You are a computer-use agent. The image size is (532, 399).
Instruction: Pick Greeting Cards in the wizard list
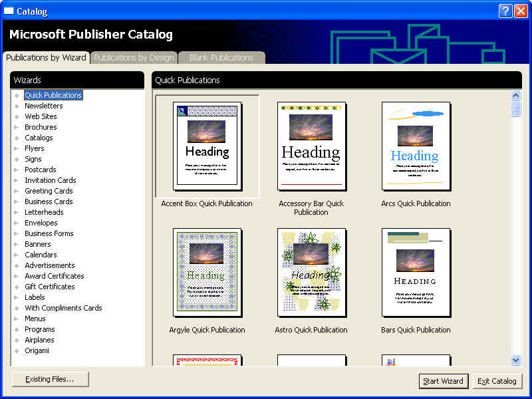49,191
